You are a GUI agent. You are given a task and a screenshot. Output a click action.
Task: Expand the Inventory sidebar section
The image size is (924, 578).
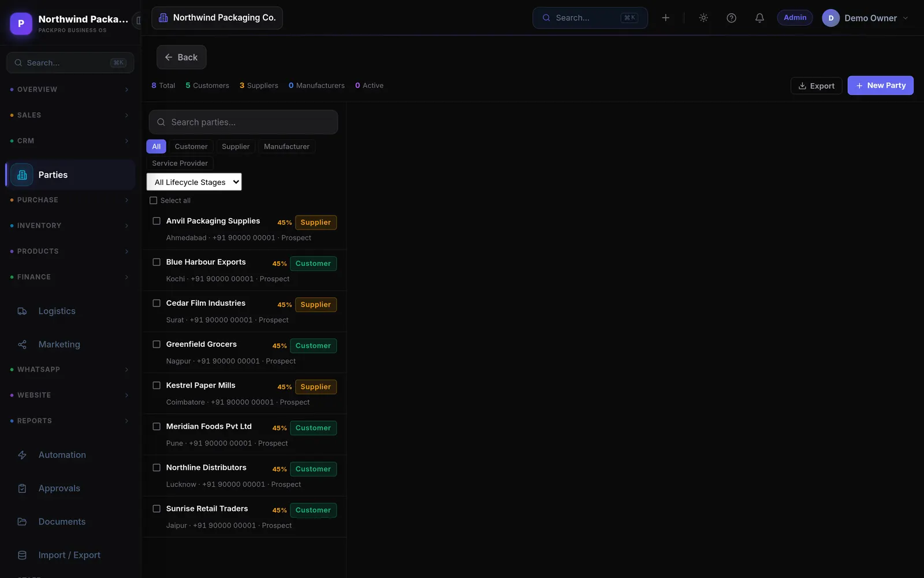[x=70, y=225]
